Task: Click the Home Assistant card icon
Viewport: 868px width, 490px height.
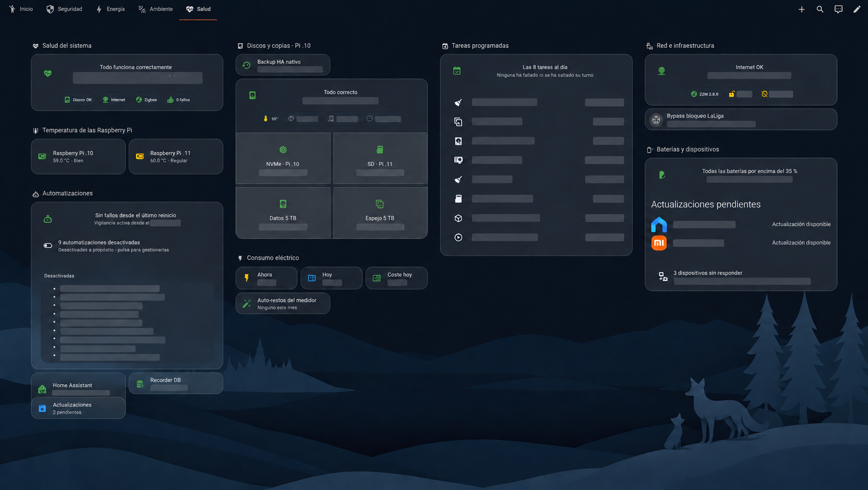Action: point(42,389)
